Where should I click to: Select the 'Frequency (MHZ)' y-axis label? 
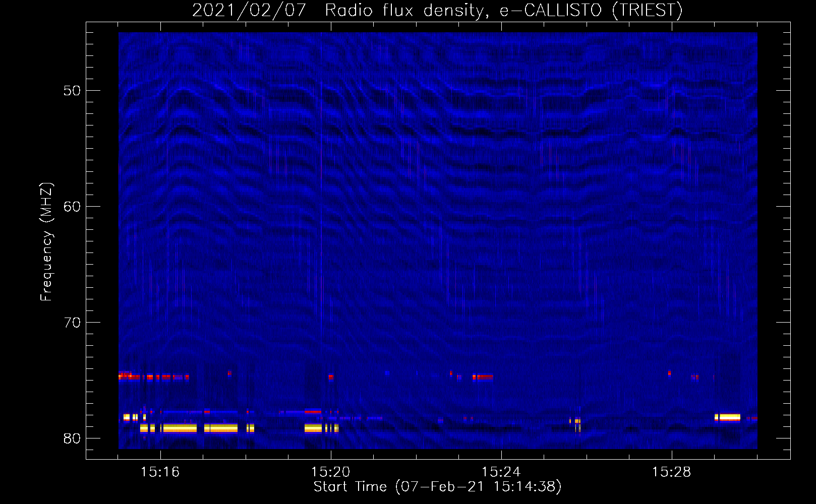pyautogui.click(x=46, y=242)
